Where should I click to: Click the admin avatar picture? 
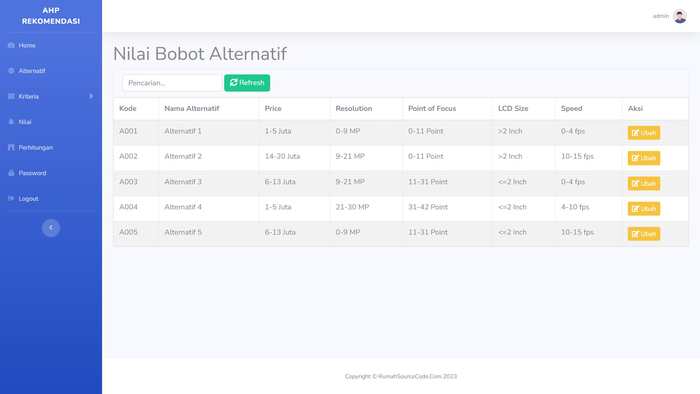tap(679, 16)
